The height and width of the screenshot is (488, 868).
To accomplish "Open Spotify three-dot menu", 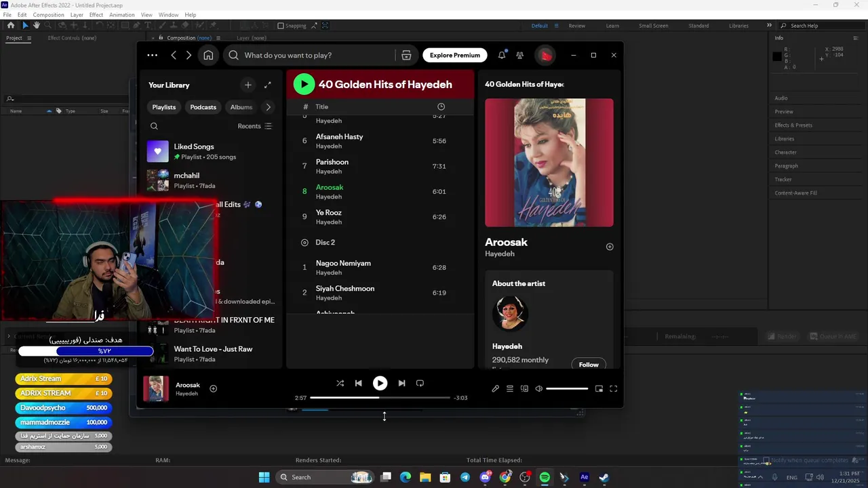I will pos(152,55).
